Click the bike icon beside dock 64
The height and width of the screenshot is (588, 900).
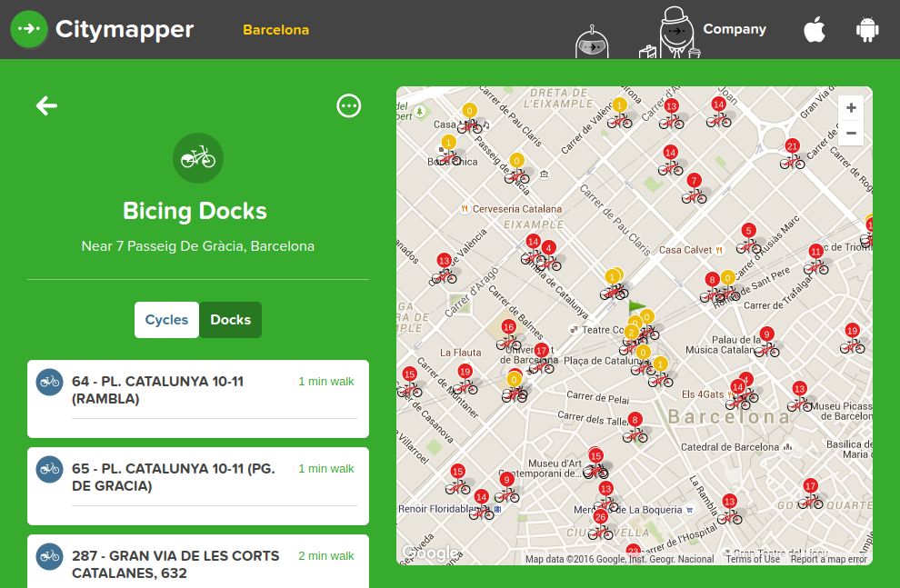coord(49,382)
